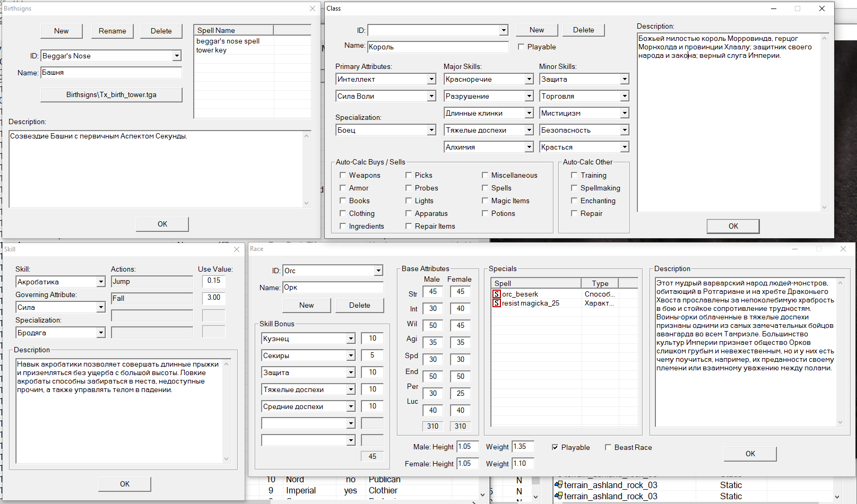Select the last terrain_ashland_rock_03 row in background

692,497
